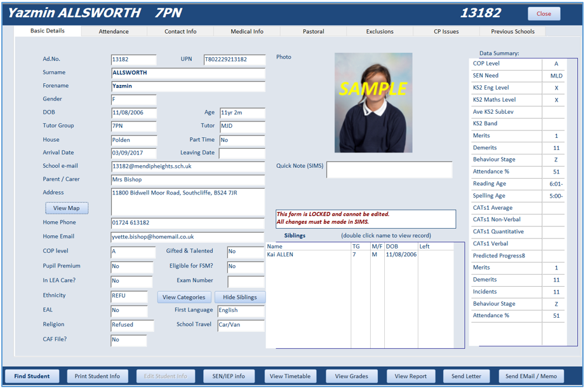
Task: Open the Medical Info tab
Action: tap(247, 32)
